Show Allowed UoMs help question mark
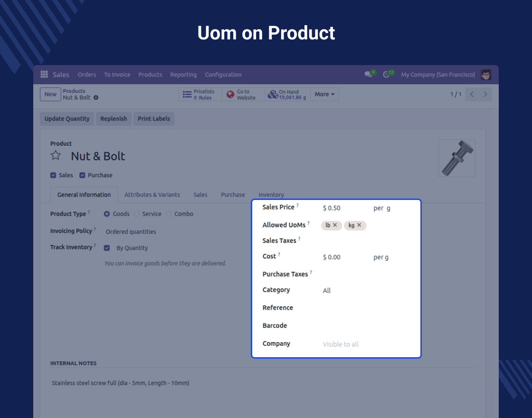532x418 pixels. [x=308, y=223]
